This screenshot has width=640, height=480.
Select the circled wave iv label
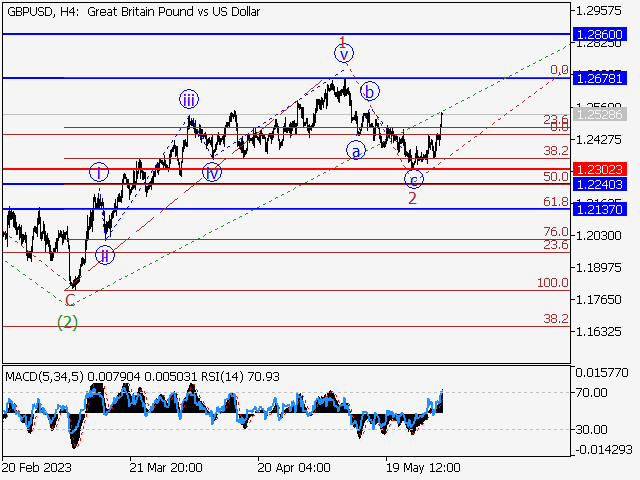pyautogui.click(x=212, y=172)
